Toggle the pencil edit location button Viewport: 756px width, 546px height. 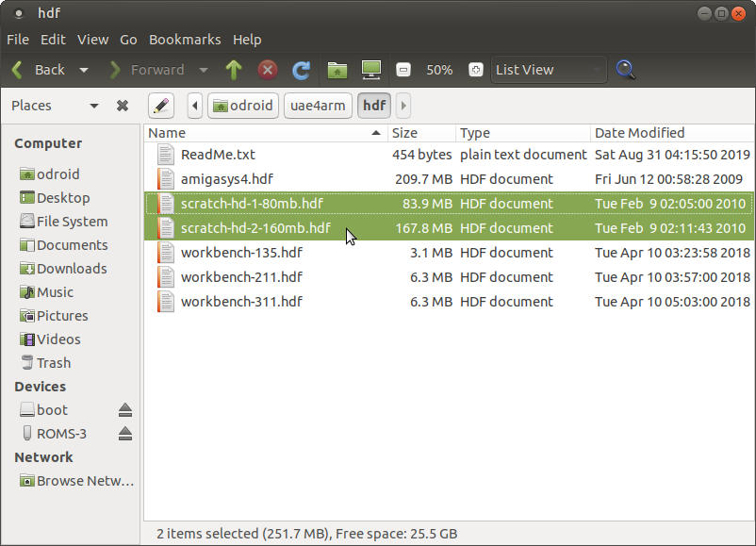161,106
